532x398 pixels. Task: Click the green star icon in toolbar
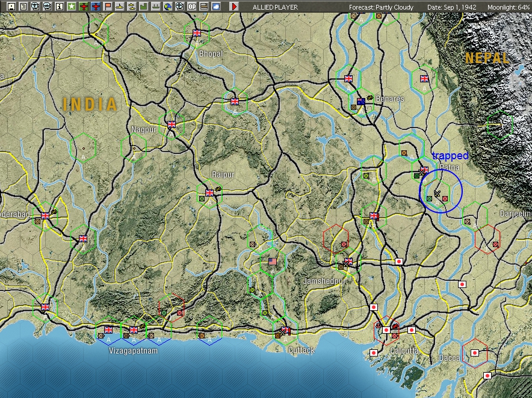[x=71, y=7]
